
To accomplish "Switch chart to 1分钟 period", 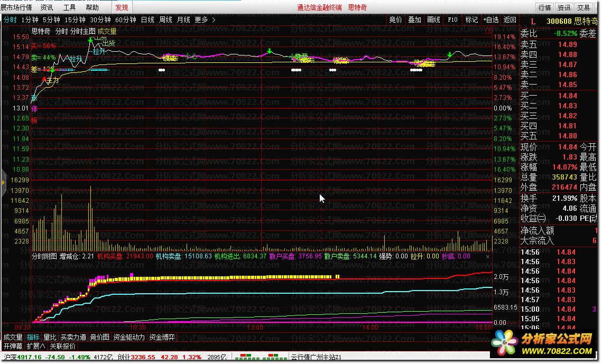I will point(30,20).
